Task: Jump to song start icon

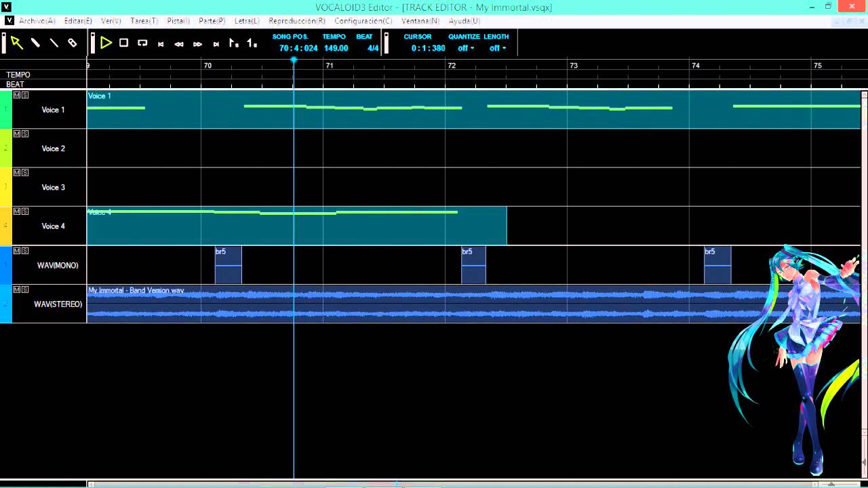Action: 161,44
